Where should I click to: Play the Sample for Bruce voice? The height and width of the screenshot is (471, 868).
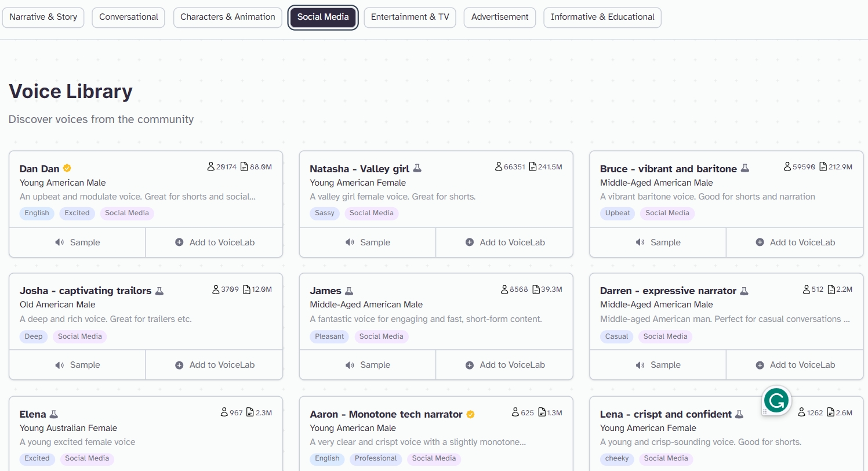(x=658, y=242)
